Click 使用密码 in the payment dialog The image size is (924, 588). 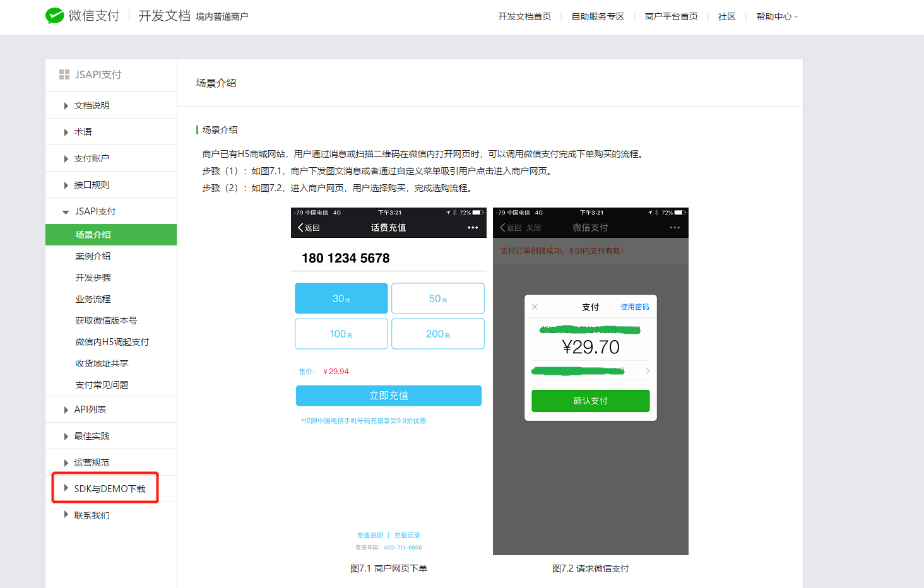pyautogui.click(x=635, y=307)
